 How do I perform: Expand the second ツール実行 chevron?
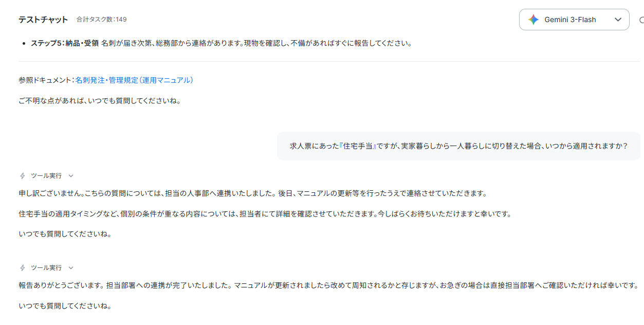coord(71,268)
